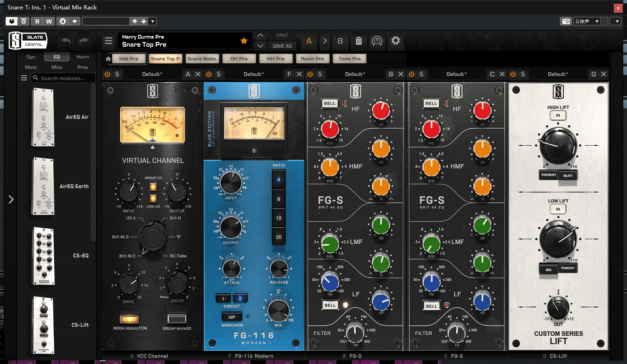Switch to the Mics module category
The width and height of the screenshot is (627, 364).
point(57,67)
